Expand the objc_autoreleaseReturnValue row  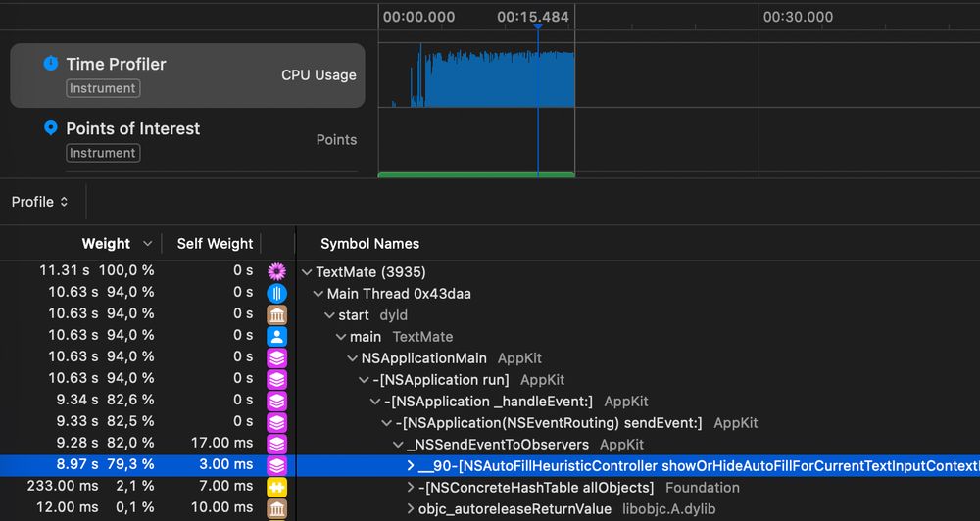[411, 509]
